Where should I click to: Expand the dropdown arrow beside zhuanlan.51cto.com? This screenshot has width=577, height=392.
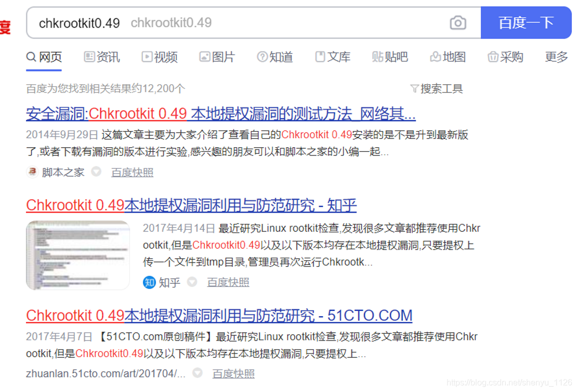click(x=198, y=373)
